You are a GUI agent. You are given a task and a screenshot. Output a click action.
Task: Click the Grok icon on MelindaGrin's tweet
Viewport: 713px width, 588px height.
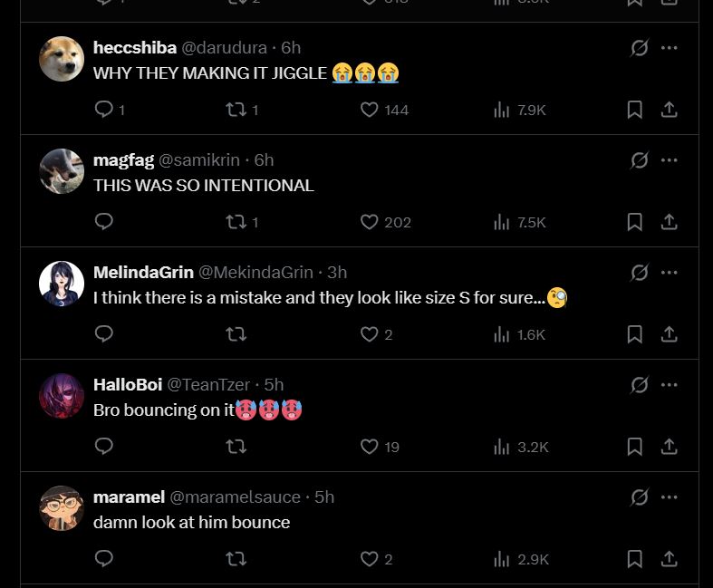[640, 273]
